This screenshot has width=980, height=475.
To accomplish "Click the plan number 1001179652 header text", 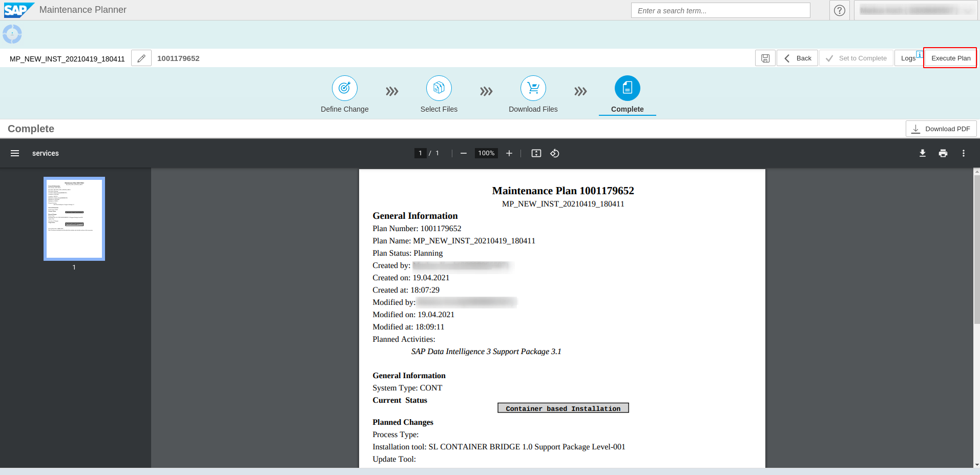I will [178, 58].
